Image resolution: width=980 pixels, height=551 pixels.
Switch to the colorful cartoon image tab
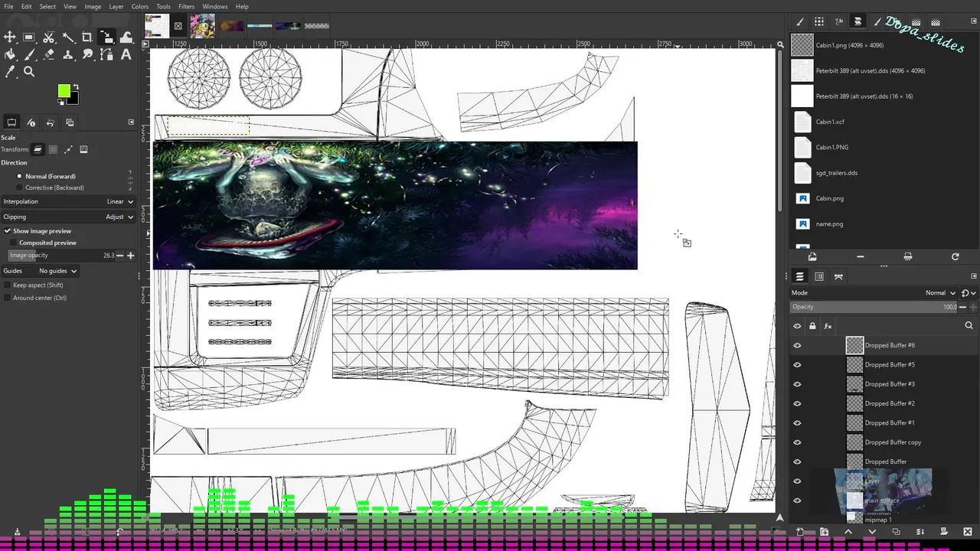203,25
